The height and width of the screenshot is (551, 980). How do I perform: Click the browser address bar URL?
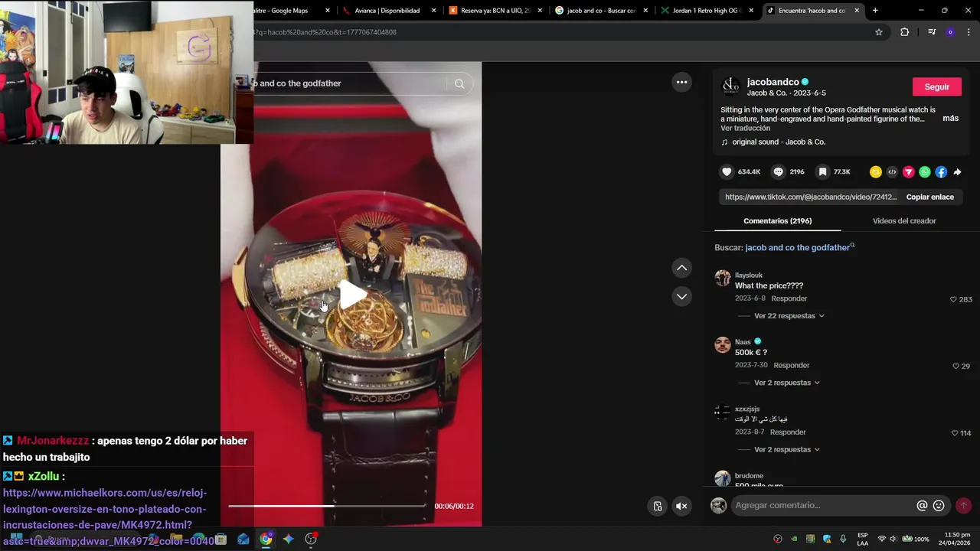tap(325, 32)
